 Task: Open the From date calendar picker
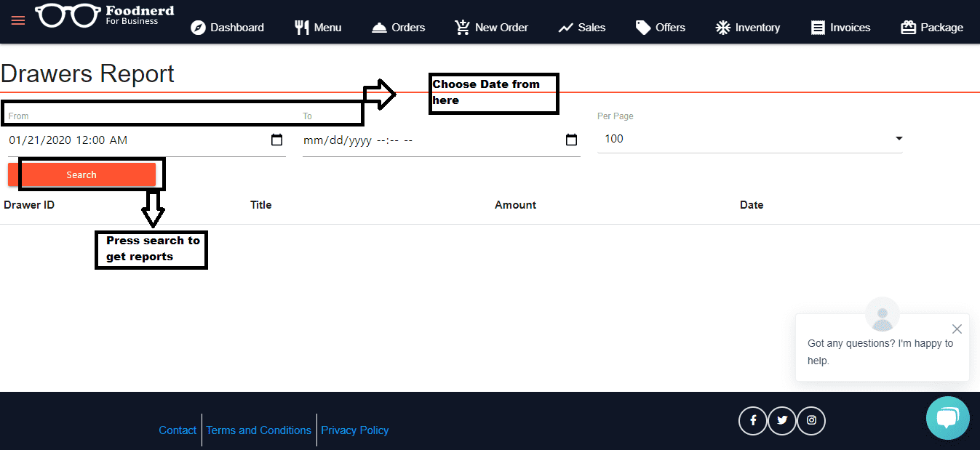[276, 140]
